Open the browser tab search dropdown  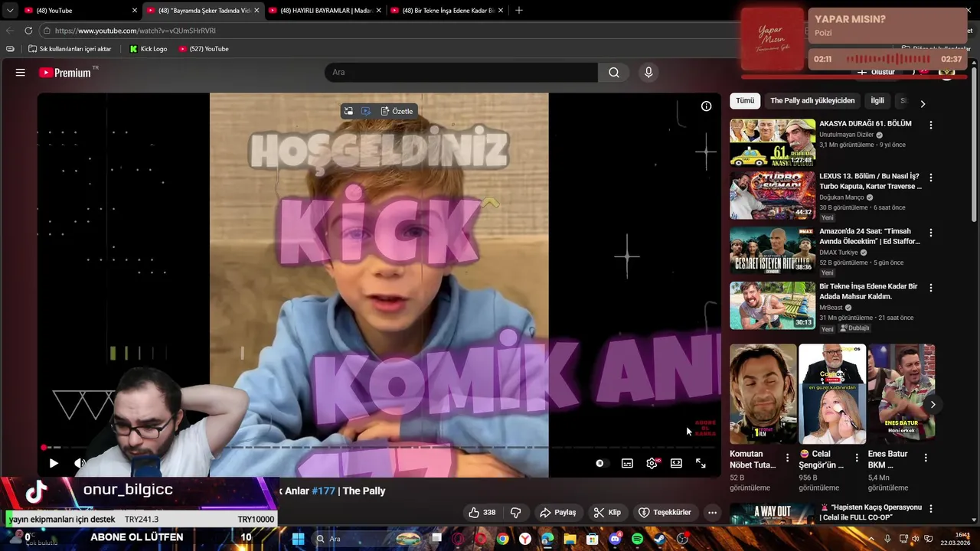9,11
